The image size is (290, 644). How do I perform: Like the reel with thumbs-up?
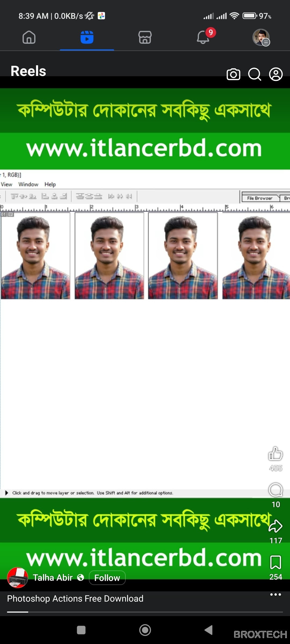(x=275, y=454)
